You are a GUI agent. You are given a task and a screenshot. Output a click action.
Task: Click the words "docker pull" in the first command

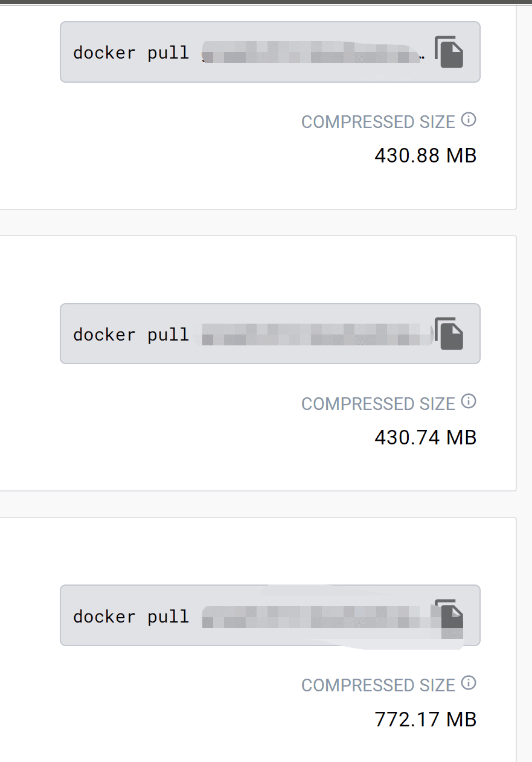131,53
